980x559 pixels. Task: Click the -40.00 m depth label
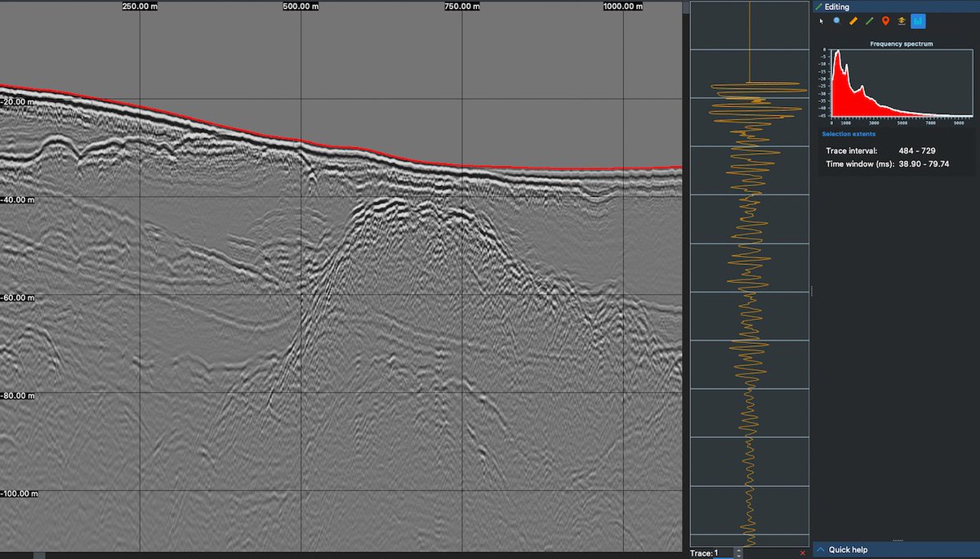18,200
